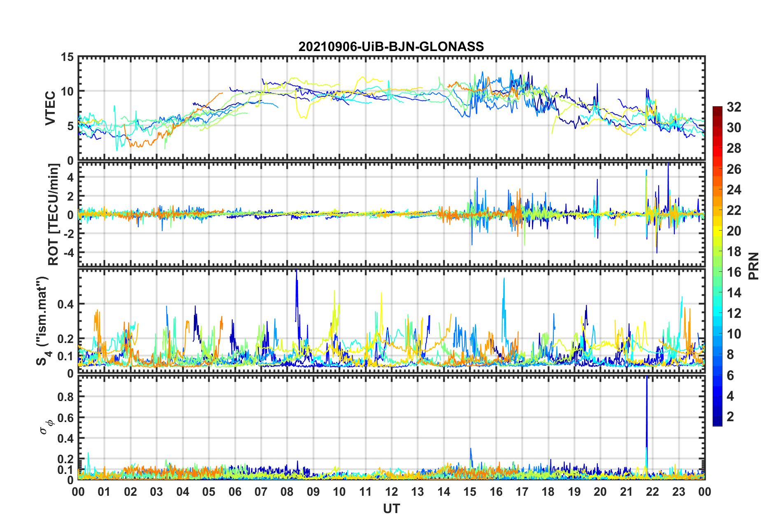The height and width of the screenshot is (532, 783).
Task: Click the 13 hour tick on UT axis
Action: coord(417,492)
